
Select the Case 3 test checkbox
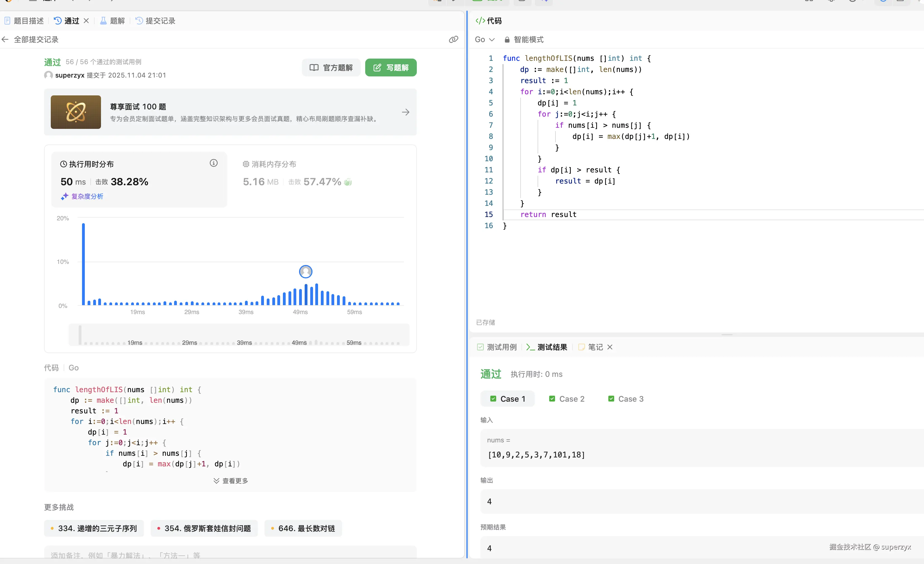(x=611, y=399)
